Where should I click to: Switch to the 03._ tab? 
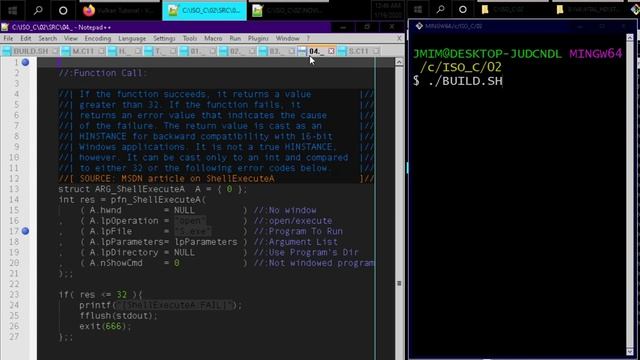click(276, 51)
